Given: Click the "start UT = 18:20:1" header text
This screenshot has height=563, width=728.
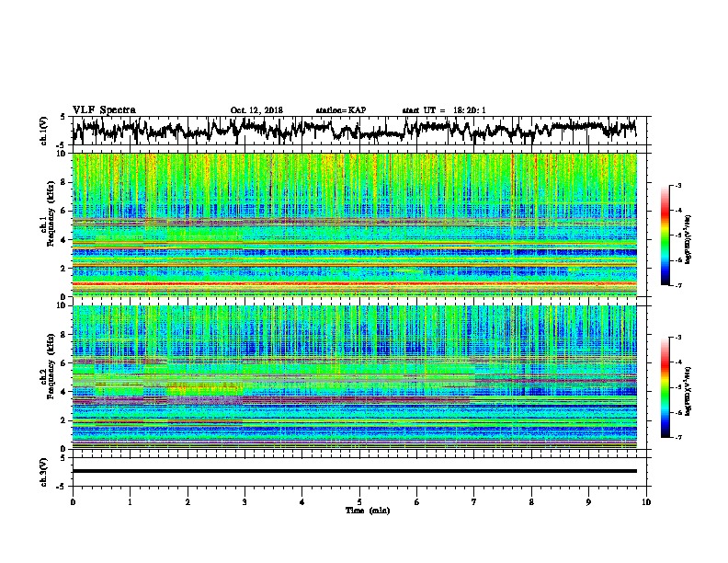Looking at the screenshot, I should [444, 110].
